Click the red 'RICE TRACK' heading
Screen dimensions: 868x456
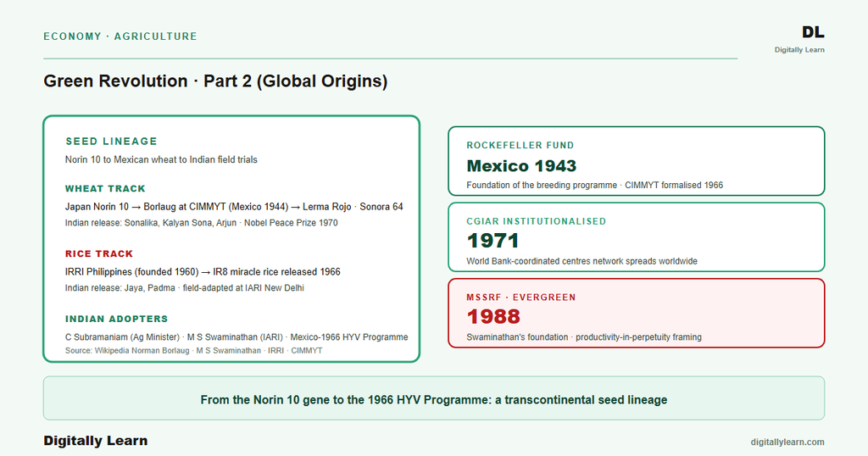[x=99, y=254]
